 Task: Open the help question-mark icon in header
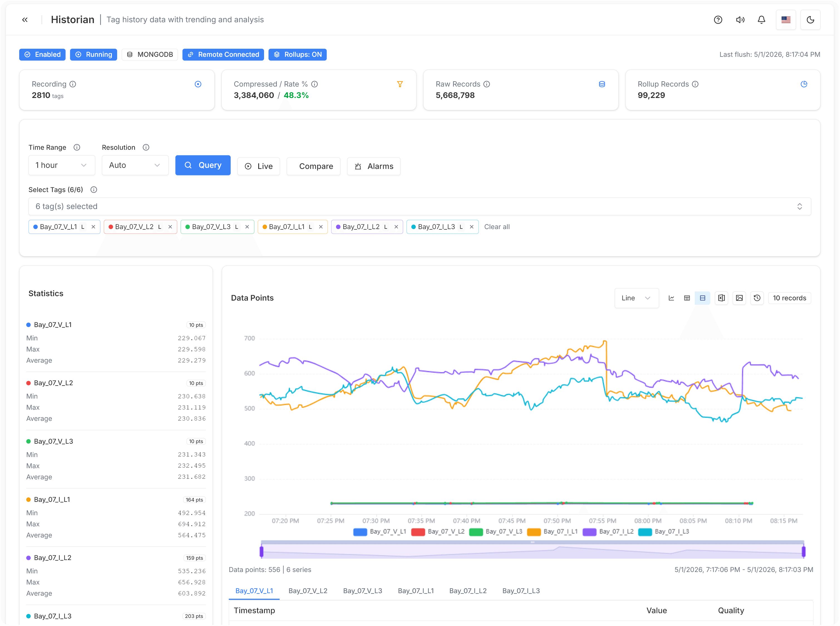click(718, 20)
